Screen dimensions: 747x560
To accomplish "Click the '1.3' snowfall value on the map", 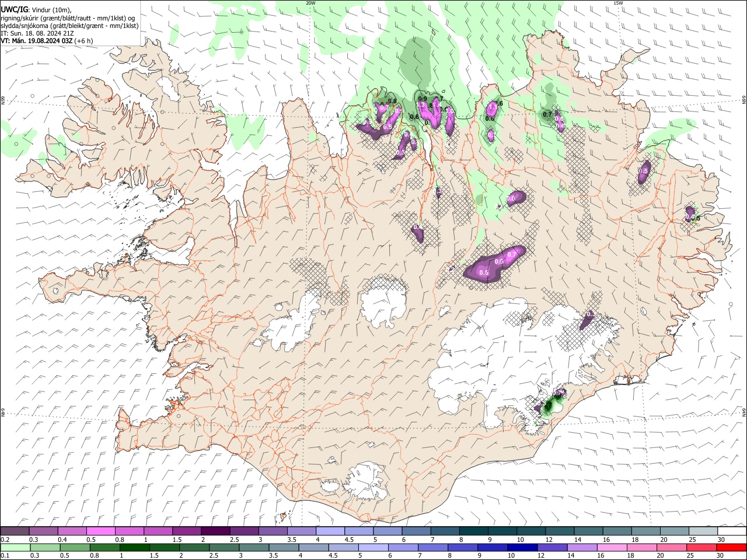I will 421,104.
